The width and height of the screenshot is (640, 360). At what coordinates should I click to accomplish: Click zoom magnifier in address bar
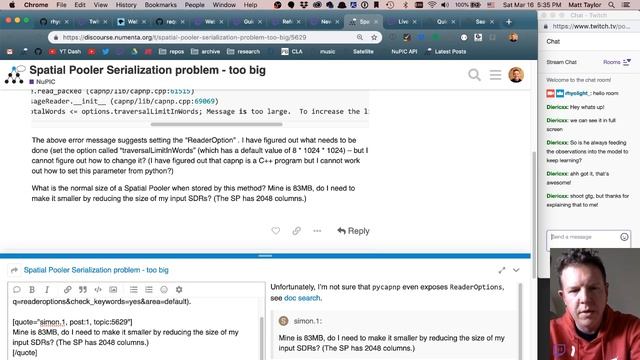360,37
